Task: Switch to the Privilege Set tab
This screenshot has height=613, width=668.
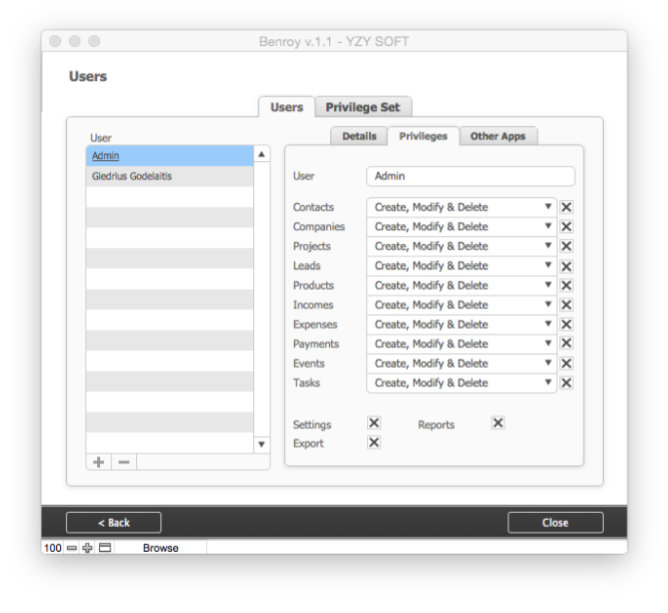Action: 363,108
